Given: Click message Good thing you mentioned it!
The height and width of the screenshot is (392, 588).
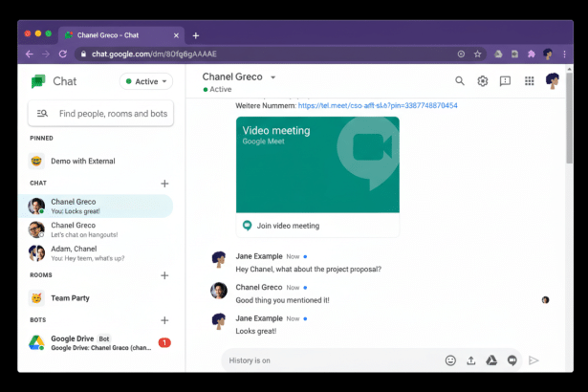Looking at the screenshot, I should [282, 300].
